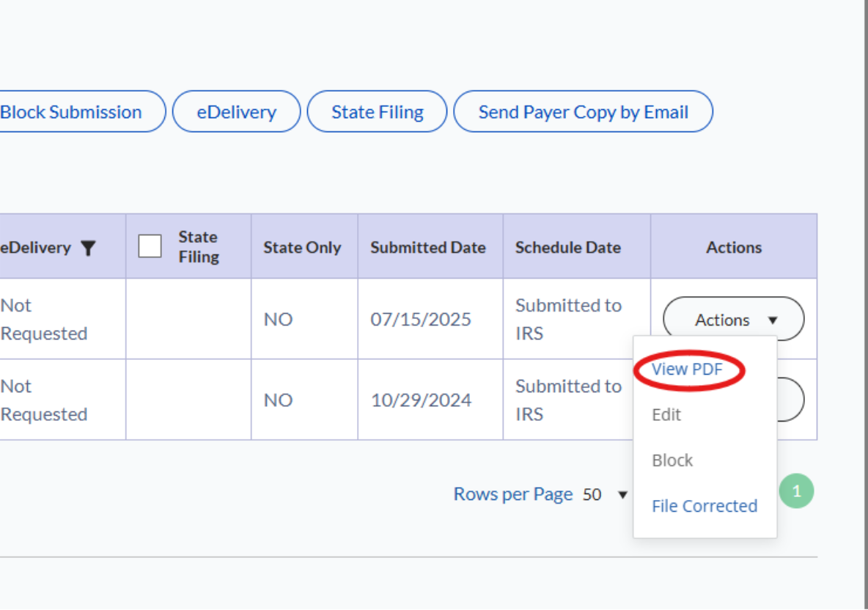Choose File Corrected from the menu
Image resolution: width=868 pixels, height=610 pixels.
point(704,506)
